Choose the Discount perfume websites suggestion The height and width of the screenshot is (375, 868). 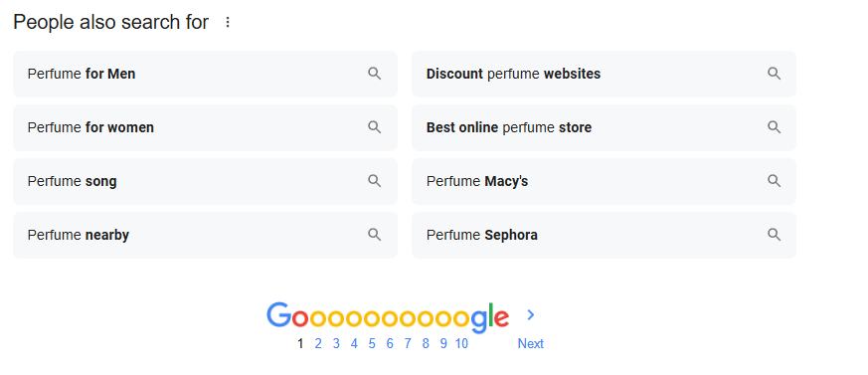604,74
